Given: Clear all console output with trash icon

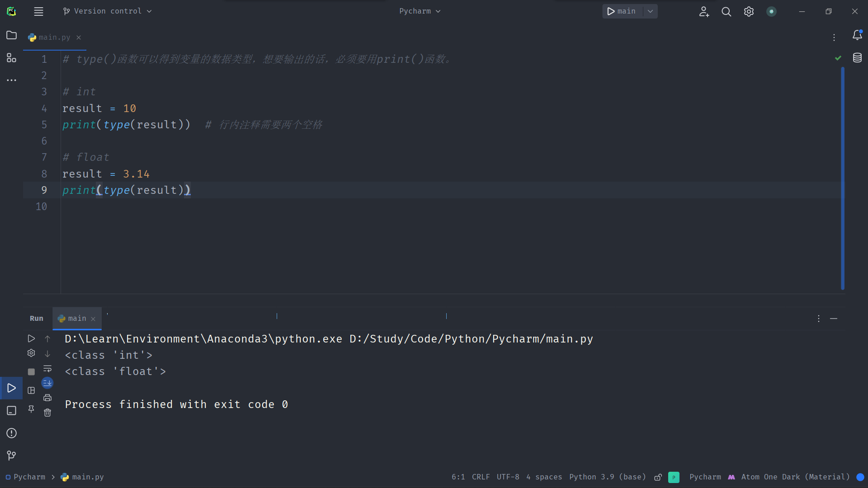Looking at the screenshot, I should pos(47,413).
